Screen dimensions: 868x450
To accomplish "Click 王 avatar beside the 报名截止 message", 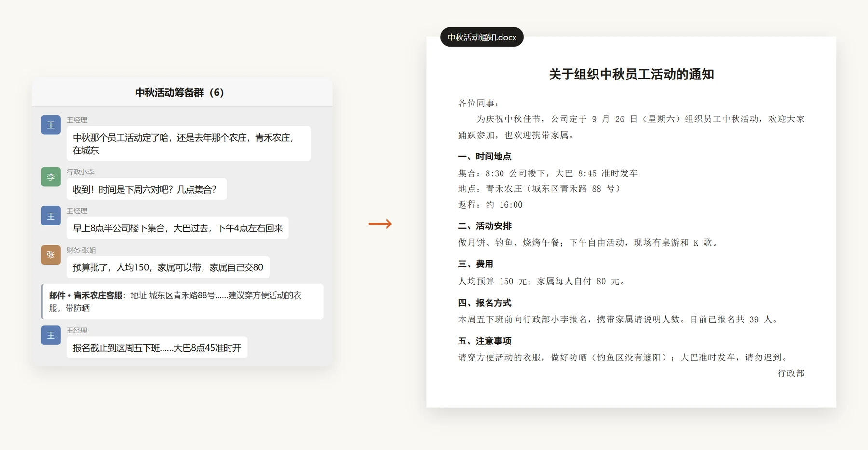I will click(51, 335).
